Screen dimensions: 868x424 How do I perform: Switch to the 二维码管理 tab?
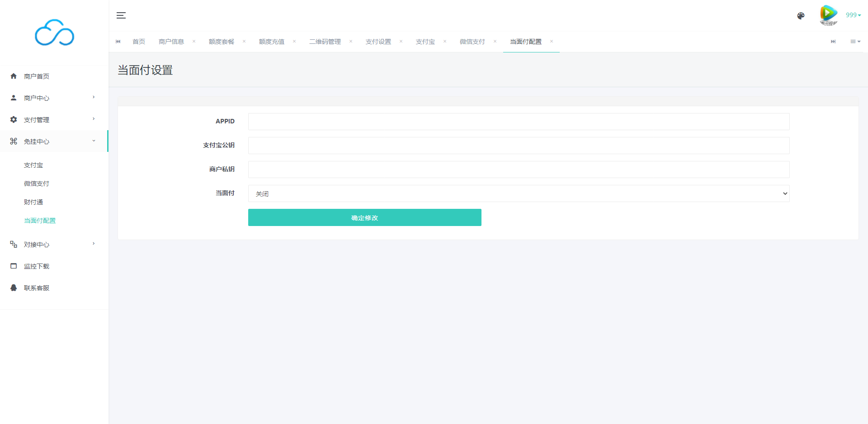point(325,42)
